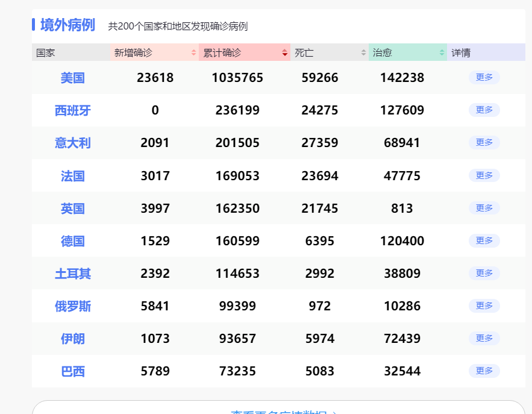Viewport: 532px width, 414px height.
Task: Click the 国家 column header
Action: [46, 53]
